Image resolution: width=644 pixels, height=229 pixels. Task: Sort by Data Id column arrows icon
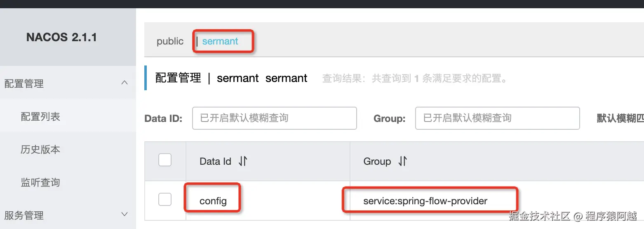(243, 161)
